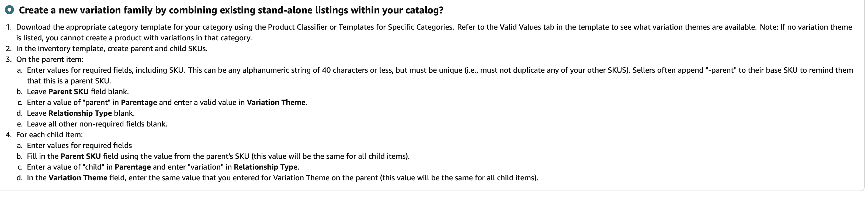Click 'Leave all other non-required fields blank' line
Screen dimensions: 868x197
coord(97,124)
